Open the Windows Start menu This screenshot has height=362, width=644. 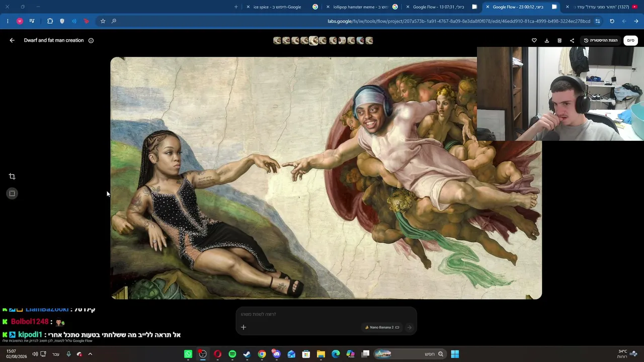click(x=455, y=354)
